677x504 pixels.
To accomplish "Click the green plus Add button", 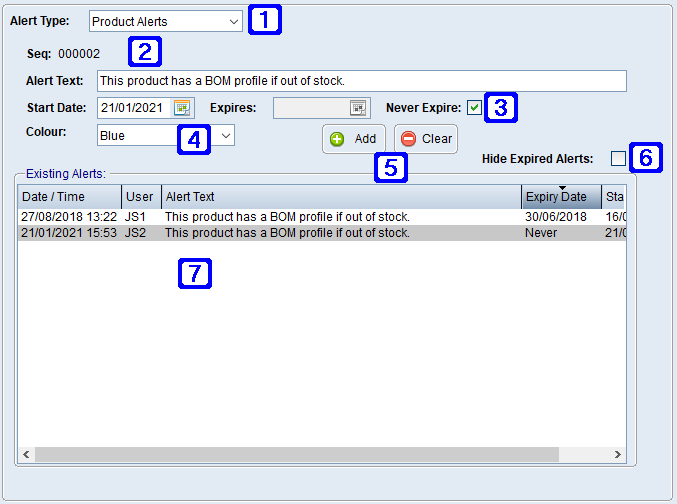I will pos(353,139).
